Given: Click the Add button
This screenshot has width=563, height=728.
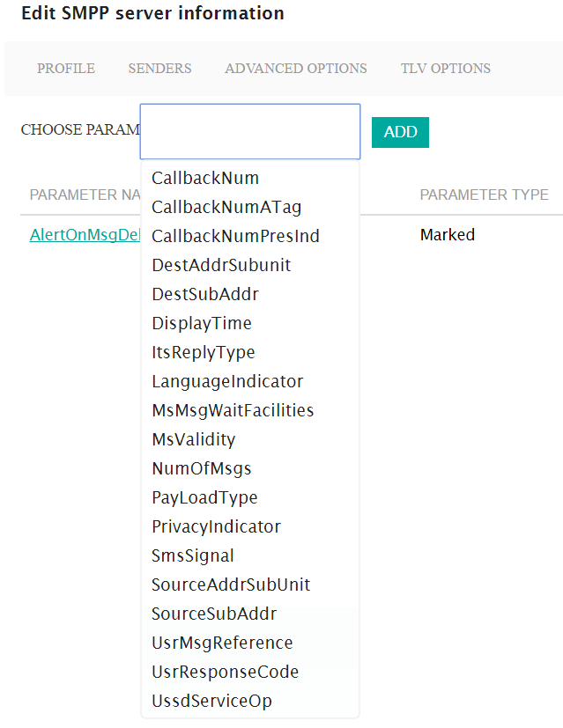Looking at the screenshot, I should click(x=400, y=132).
